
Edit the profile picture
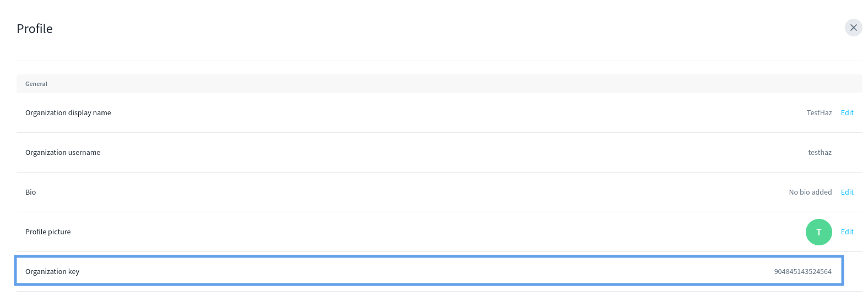(847, 232)
